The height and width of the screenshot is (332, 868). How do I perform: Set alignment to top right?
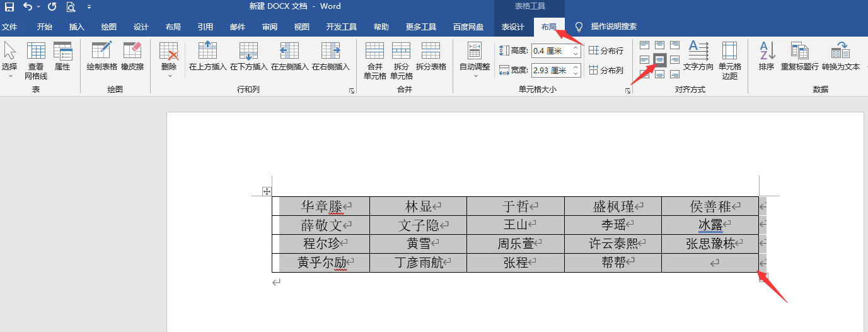point(674,45)
